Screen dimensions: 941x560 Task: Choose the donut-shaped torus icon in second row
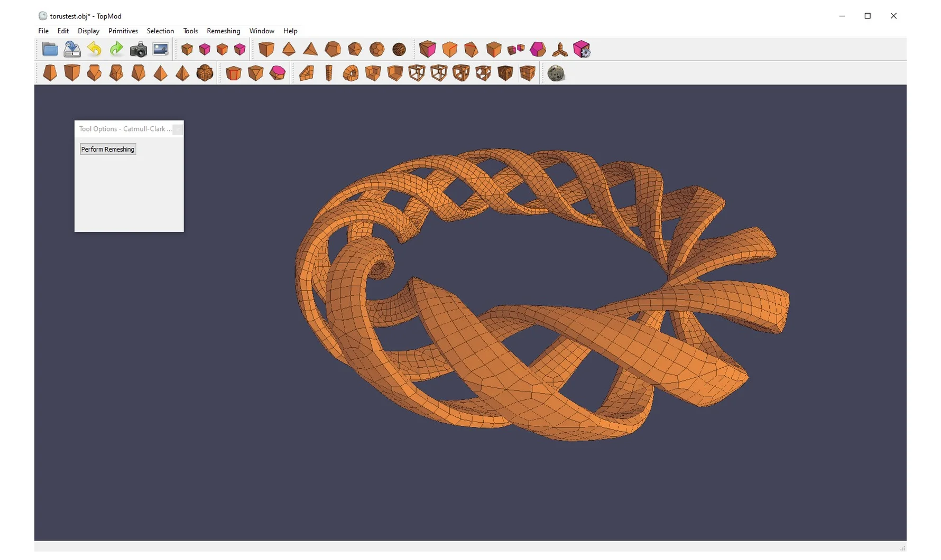tap(350, 73)
